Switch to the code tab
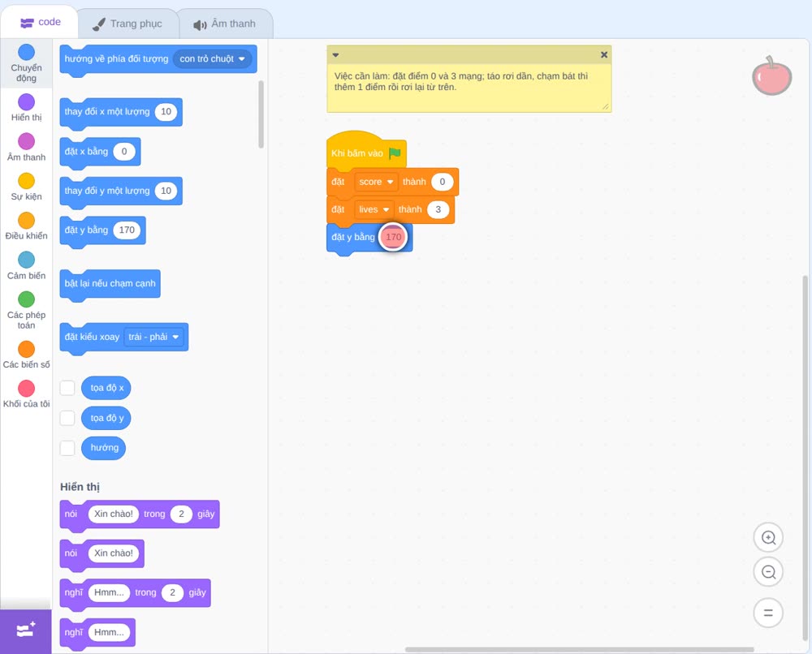Screen dimensions: 812x654 click(40, 22)
